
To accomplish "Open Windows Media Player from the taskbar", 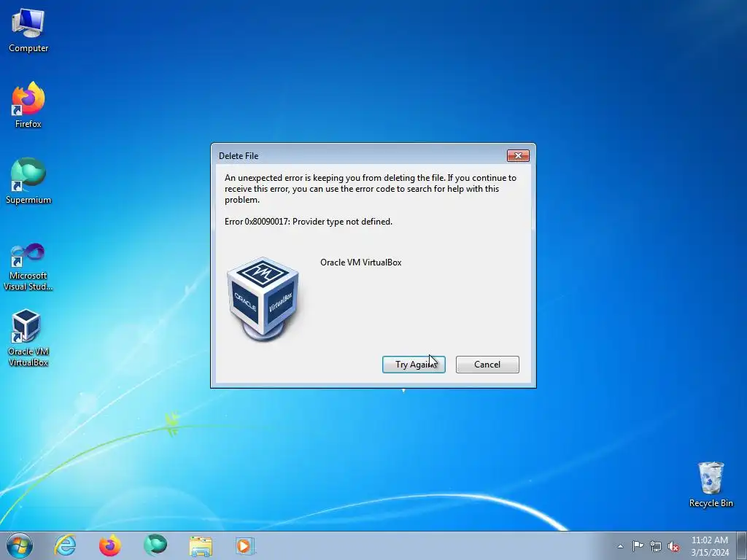I will click(x=245, y=545).
